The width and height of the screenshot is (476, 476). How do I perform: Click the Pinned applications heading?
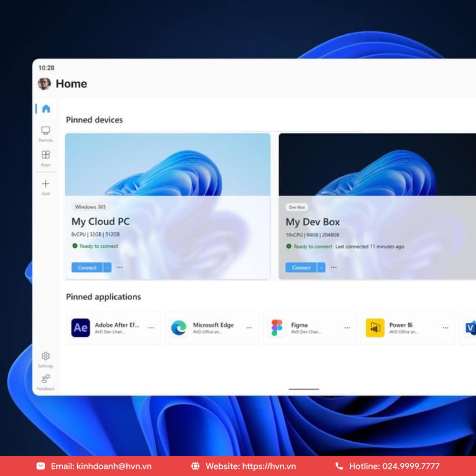point(103,297)
